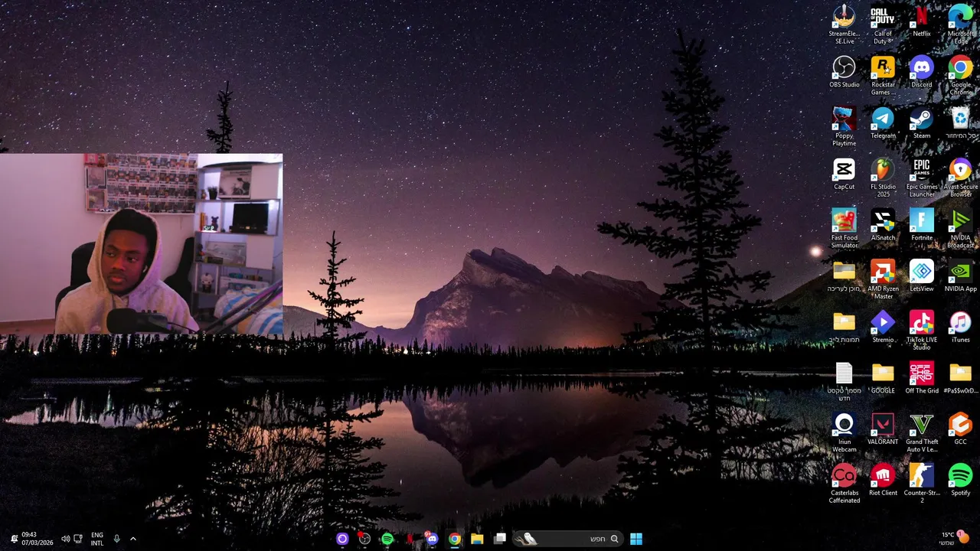The image size is (980, 551).
Task: Select the Casterlabs Caffeinated icon
Action: tap(844, 484)
